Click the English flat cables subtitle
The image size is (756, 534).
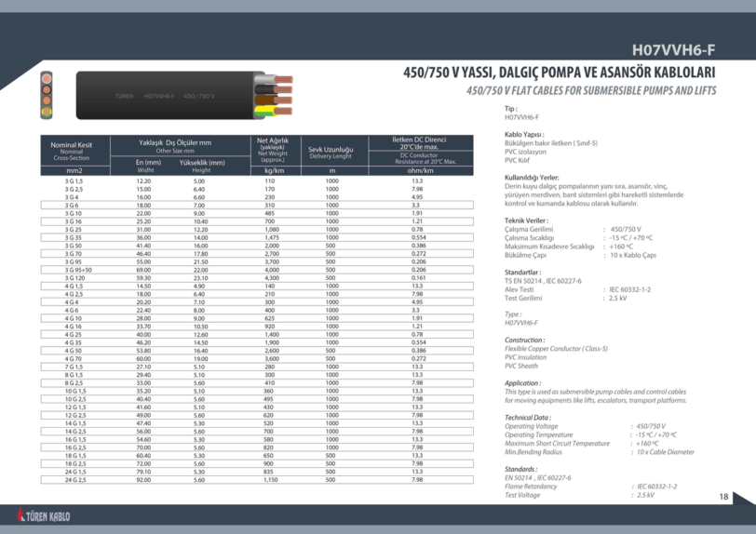click(x=590, y=90)
